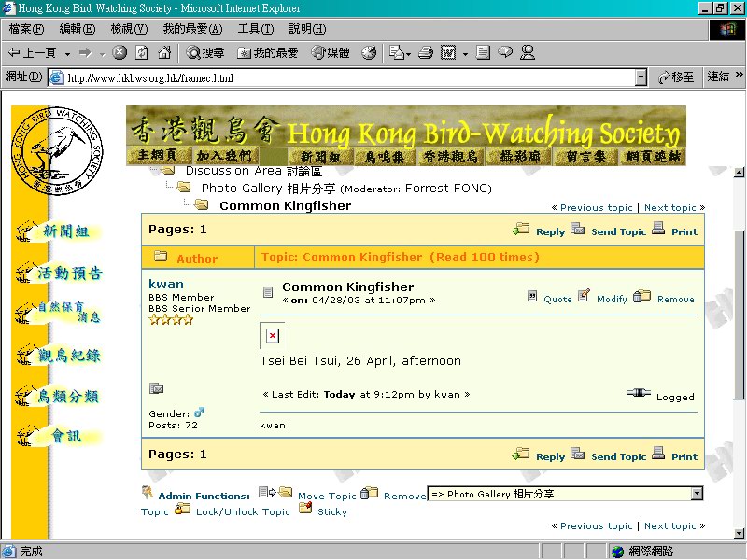The image size is (747, 560).
Task: Click the message icon under kwan's stars
Action: click(x=156, y=388)
